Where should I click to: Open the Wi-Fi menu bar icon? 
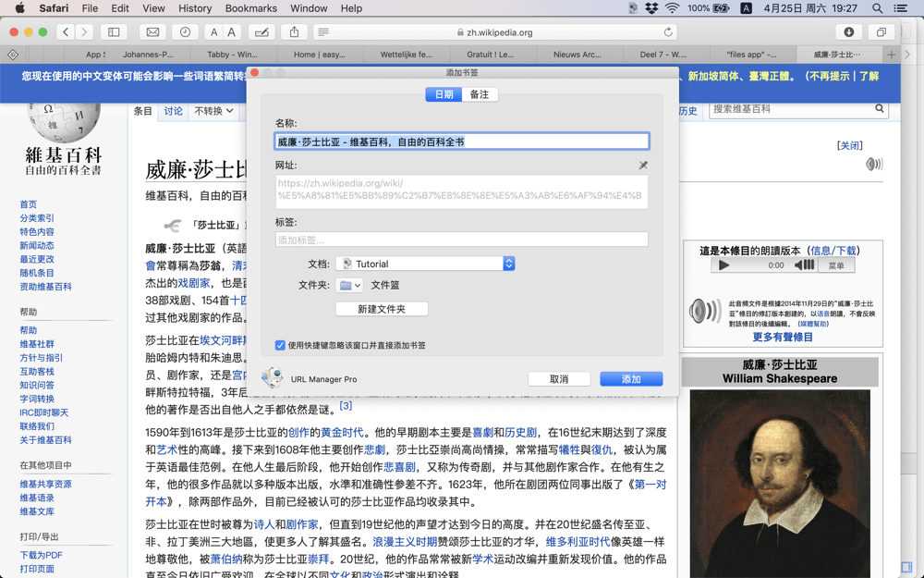point(672,8)
